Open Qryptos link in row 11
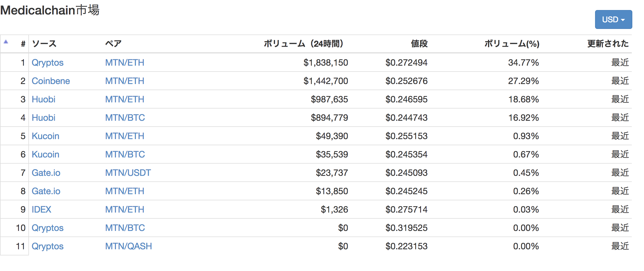This screenshot has width=644, height=271. 48,246
